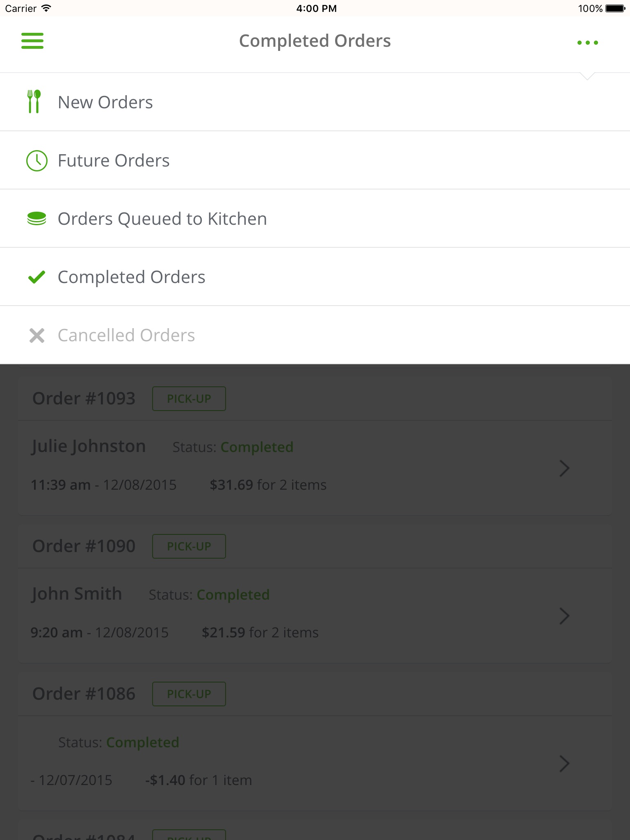
Task: Select Future Orders menu item
Action: [114, 161]
